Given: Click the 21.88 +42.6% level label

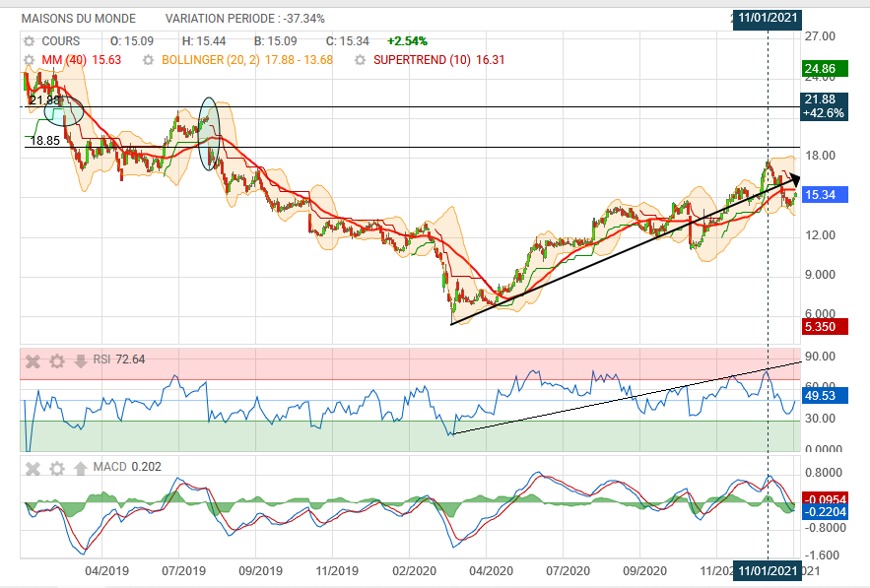Looking at the screenshot, I should tap(825, 106).
